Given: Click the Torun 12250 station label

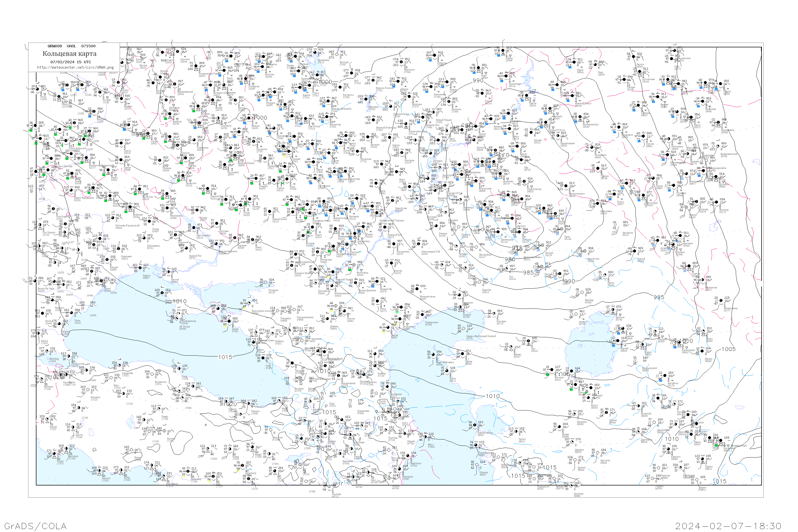Looking at the screenshot, I should [43, 98].
